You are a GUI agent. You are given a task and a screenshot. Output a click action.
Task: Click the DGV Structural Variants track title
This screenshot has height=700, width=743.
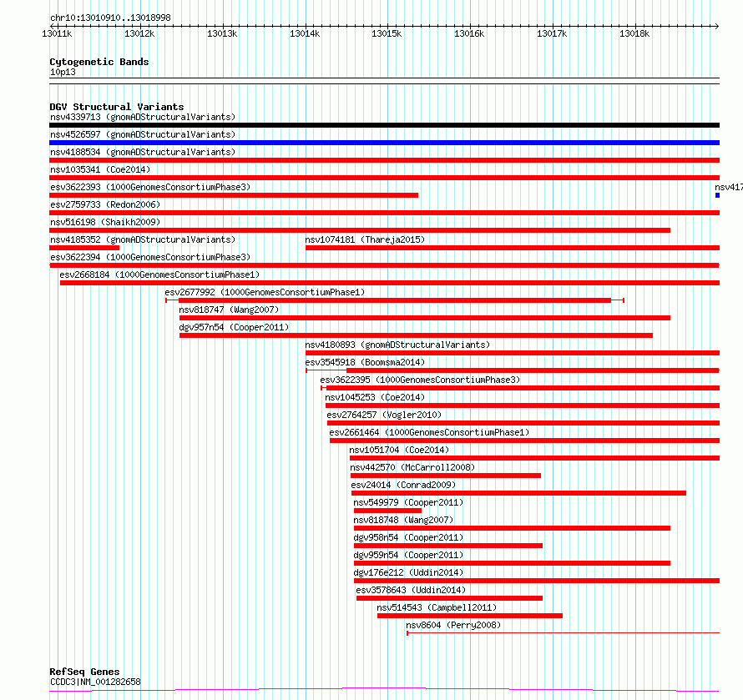click(117, 107)
